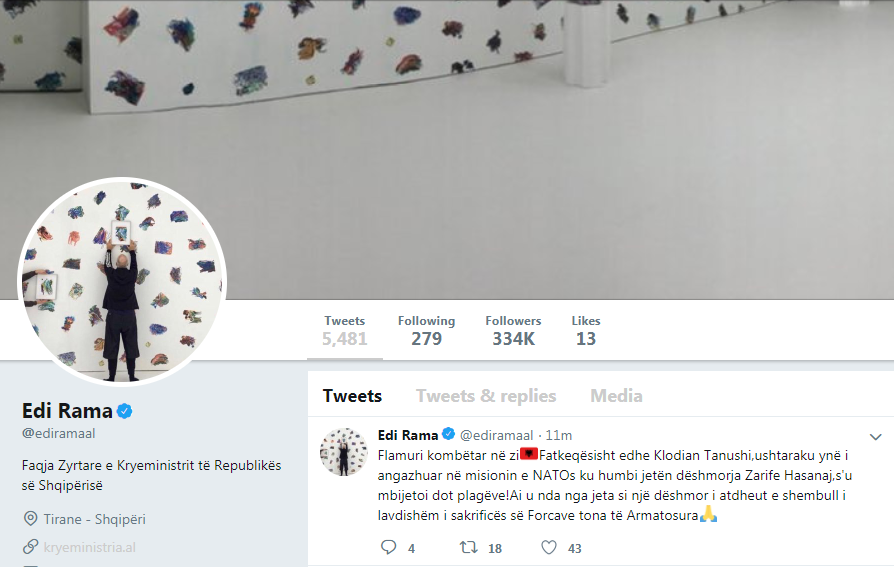
Task: Retweet the Edi Rama tweet
Action: 469,548
